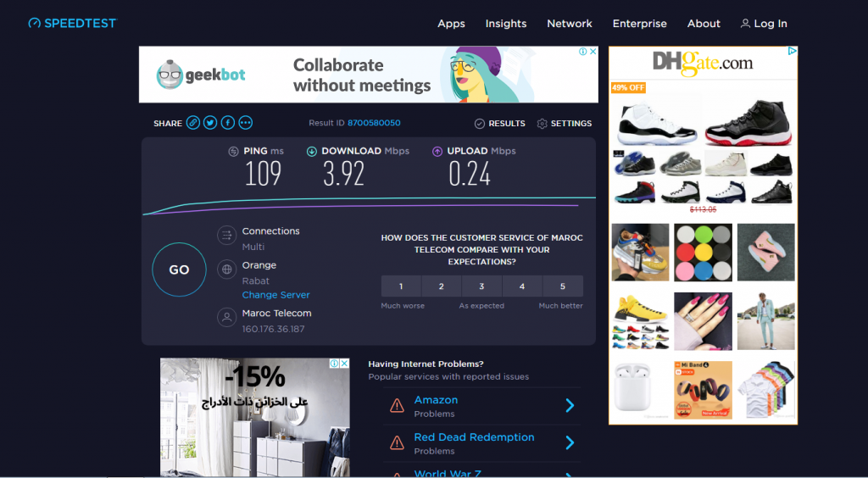Rate customer service 4

522,286
